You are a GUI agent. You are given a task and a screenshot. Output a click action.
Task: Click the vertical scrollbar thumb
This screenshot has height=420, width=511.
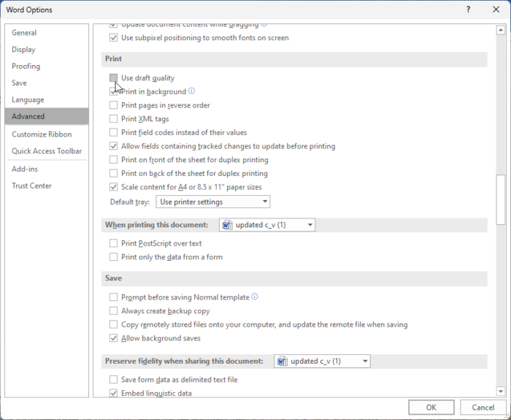pos(500,199)
